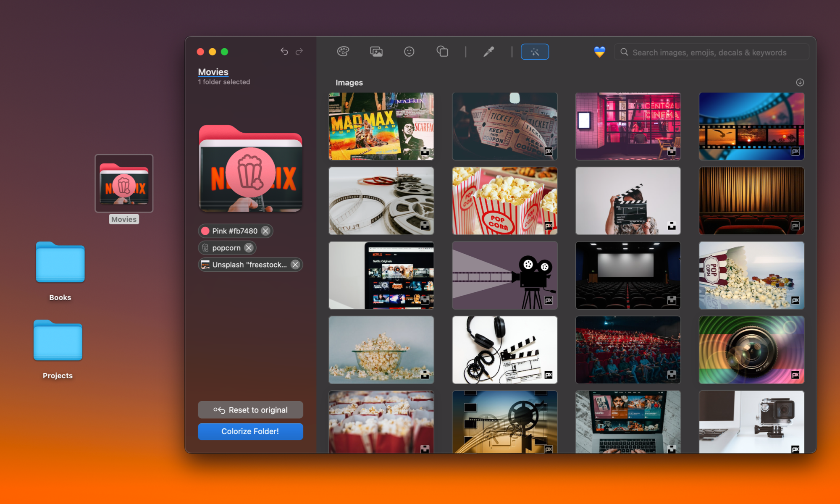This screenshot has height=504, width=840.
Task: Select the colorful camera lens image
Action: click(x=751, y=350)
